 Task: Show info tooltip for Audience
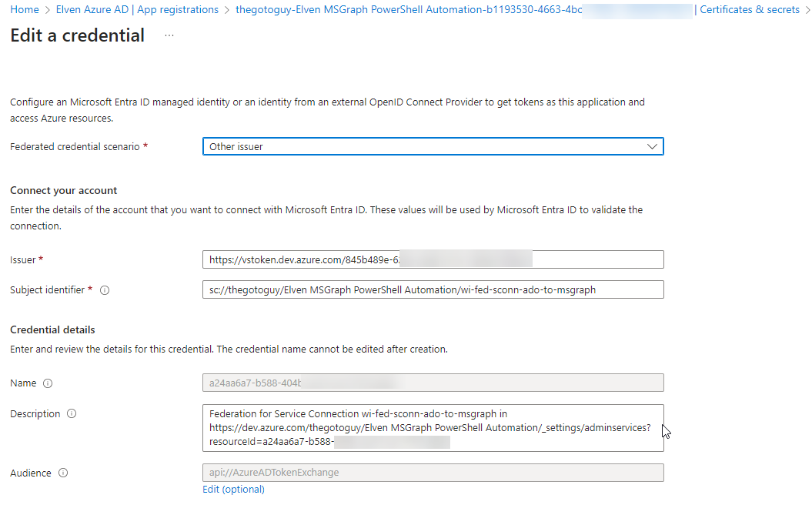coord(62,473)
